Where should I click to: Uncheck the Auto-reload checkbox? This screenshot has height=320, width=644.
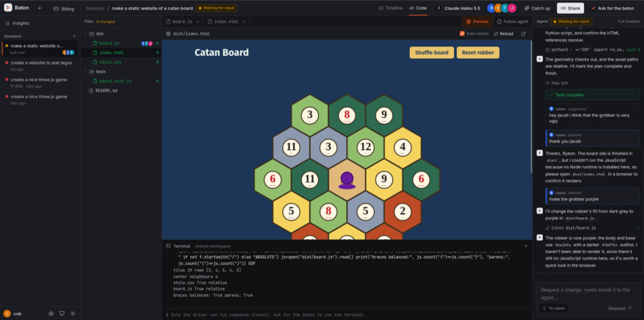click(462, 34)
